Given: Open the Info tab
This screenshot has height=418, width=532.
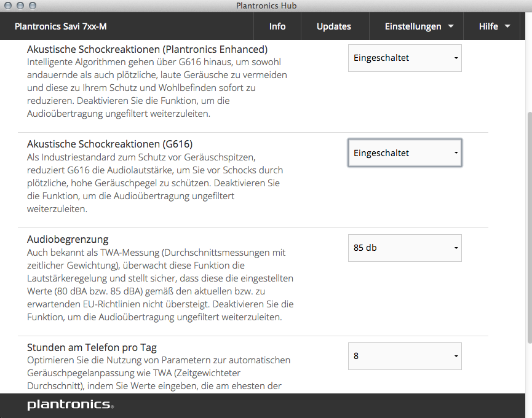Looking at the screenshot, I should (x=277, y=26).
